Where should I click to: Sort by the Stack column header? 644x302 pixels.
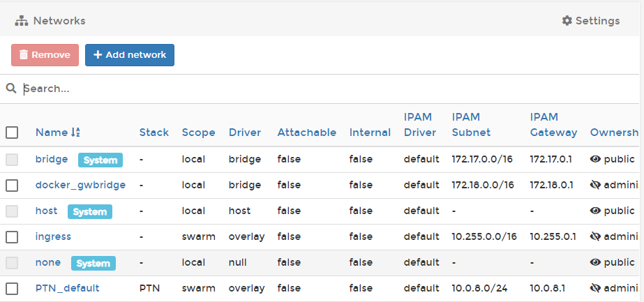153,133
